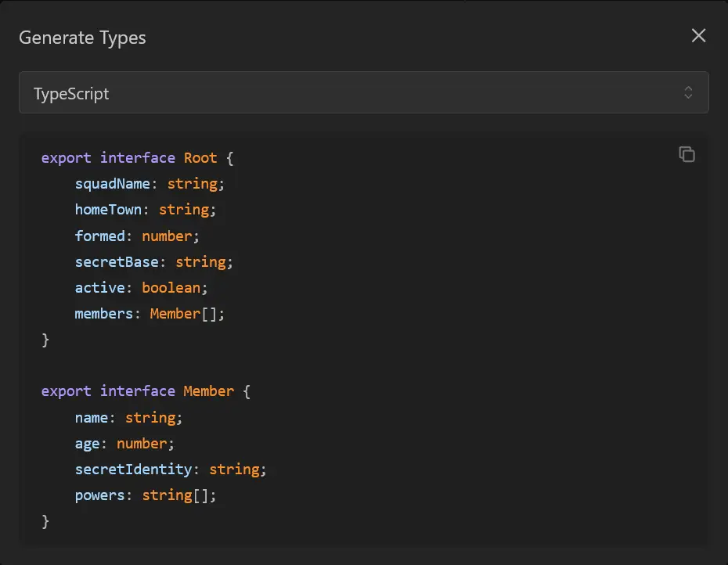728x565 pixels.
Task: Click the Root interface name
Action: pos(200,158)
